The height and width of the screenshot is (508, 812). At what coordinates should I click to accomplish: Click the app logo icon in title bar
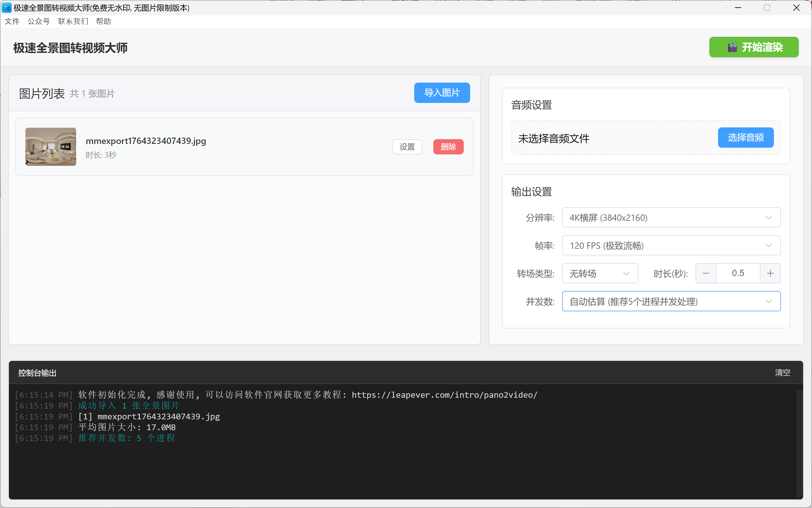(x=6, y=7)
